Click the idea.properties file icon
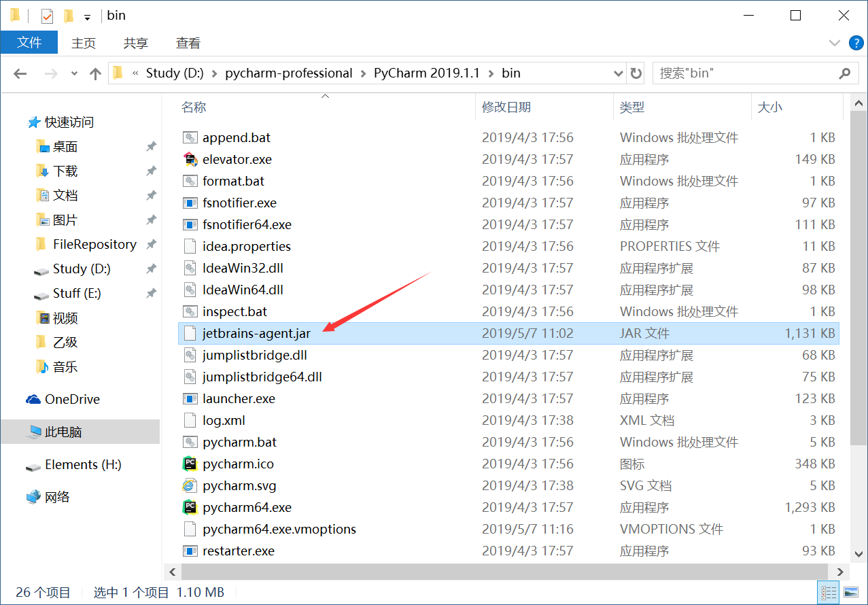 [190, 246]
